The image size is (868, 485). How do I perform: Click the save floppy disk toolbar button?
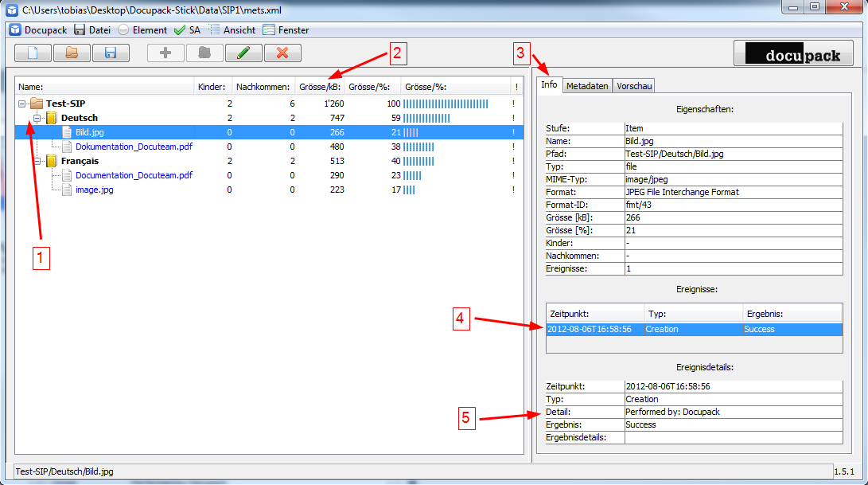111,53
